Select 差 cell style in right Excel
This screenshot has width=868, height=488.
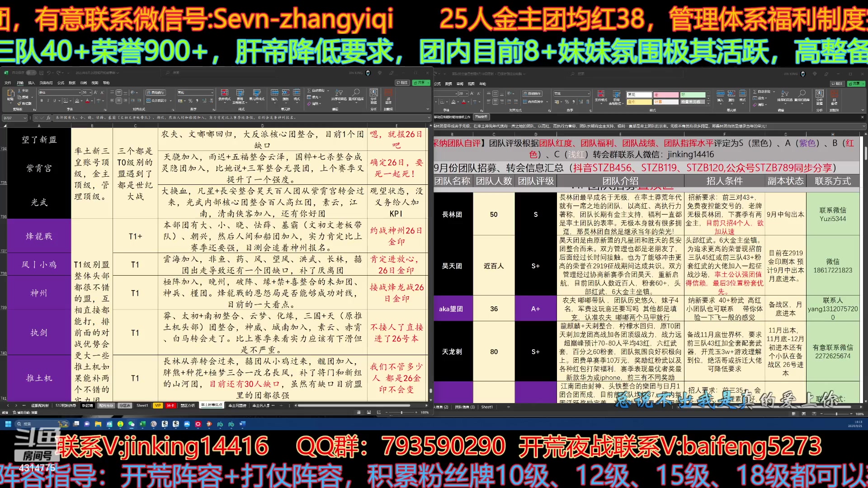pos(666,95)
